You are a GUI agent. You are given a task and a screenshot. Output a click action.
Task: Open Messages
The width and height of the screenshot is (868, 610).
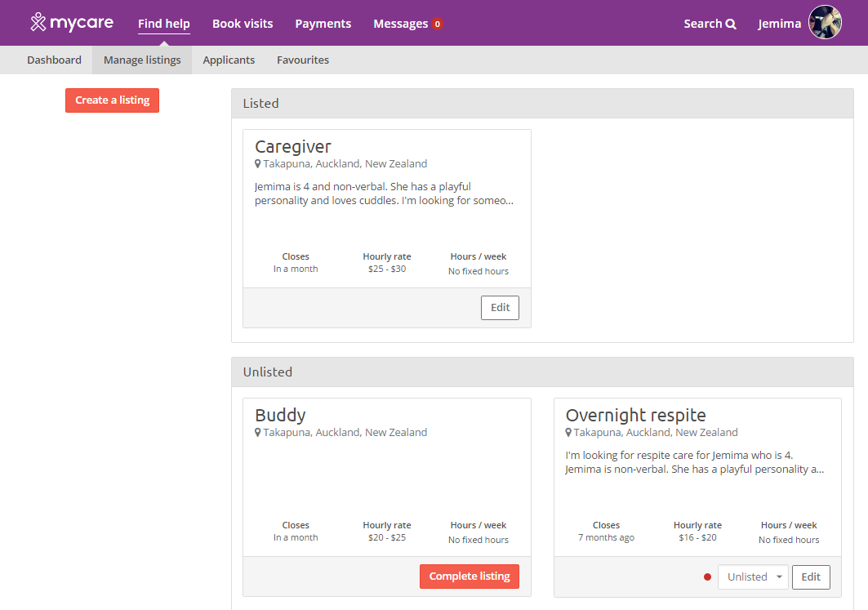(400, 24)
